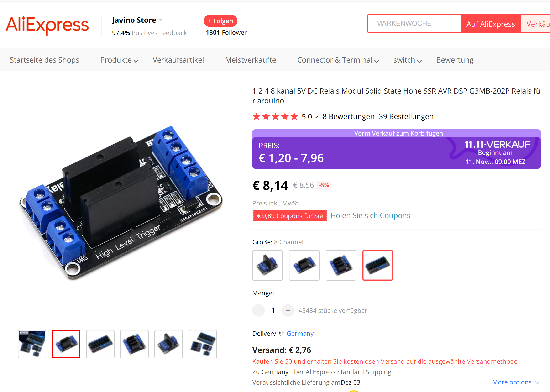Select the 1 channel relay size option
550x392 pixels.
[x=267, y=265]
